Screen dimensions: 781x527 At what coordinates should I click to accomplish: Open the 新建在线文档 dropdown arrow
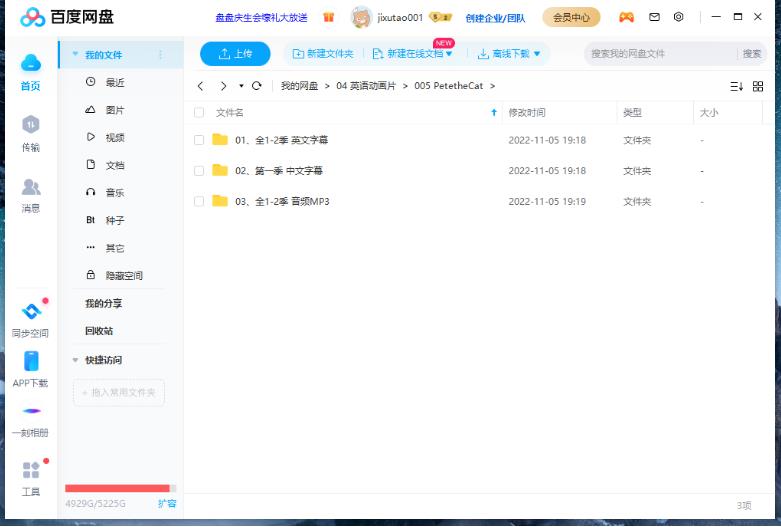pyautogui.click(x=449, y=54)
